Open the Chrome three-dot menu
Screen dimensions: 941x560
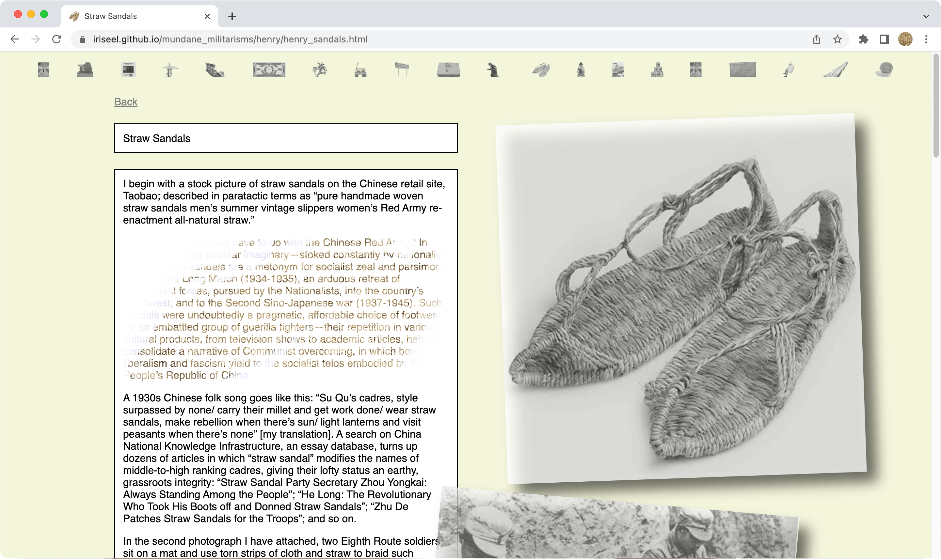tap(926, 39)
